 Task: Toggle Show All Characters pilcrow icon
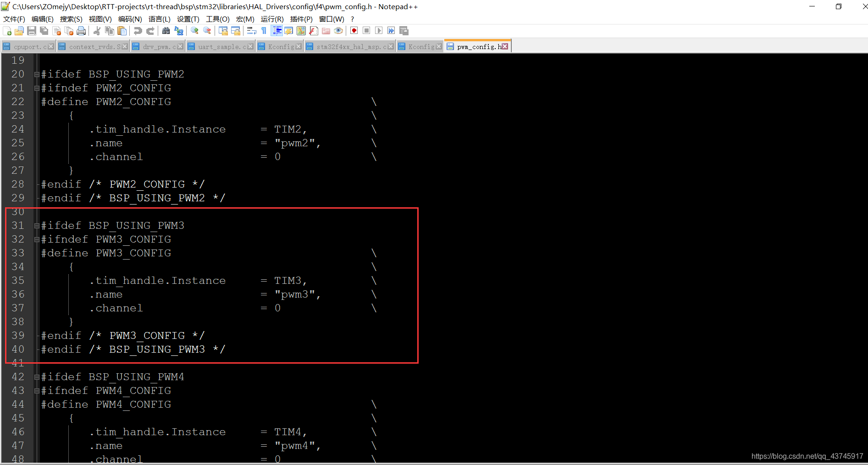pos(264,31)
